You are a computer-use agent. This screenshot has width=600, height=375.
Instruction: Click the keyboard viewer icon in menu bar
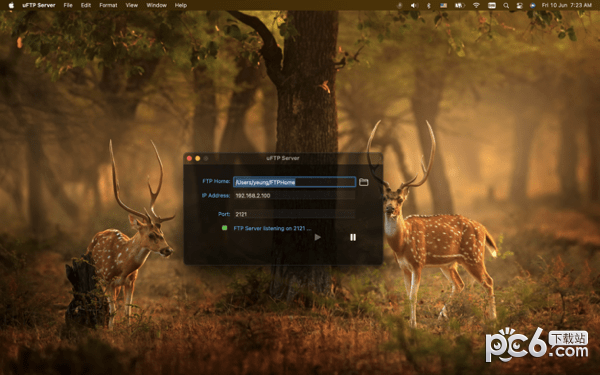click(x=492, y=5)
